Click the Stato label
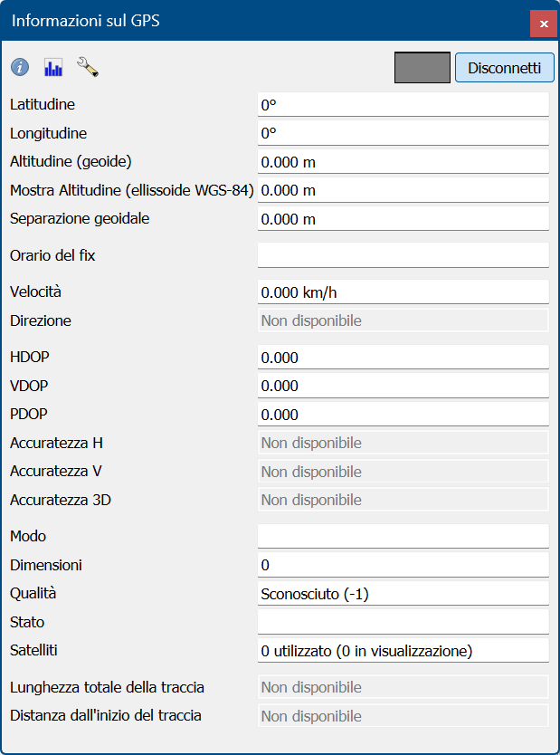Screen dimensions: 560x755 pos(27,622)
